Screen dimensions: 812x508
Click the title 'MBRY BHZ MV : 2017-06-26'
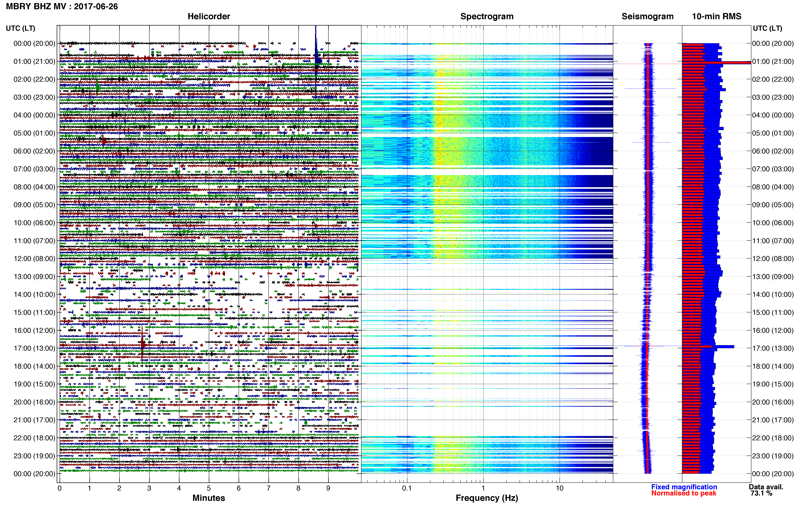click(x=62, y=6)
